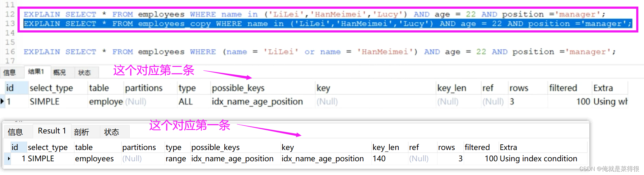
Task: Click line 12 EXPLAIN SELECT employees query
Action: click(314, 14)
